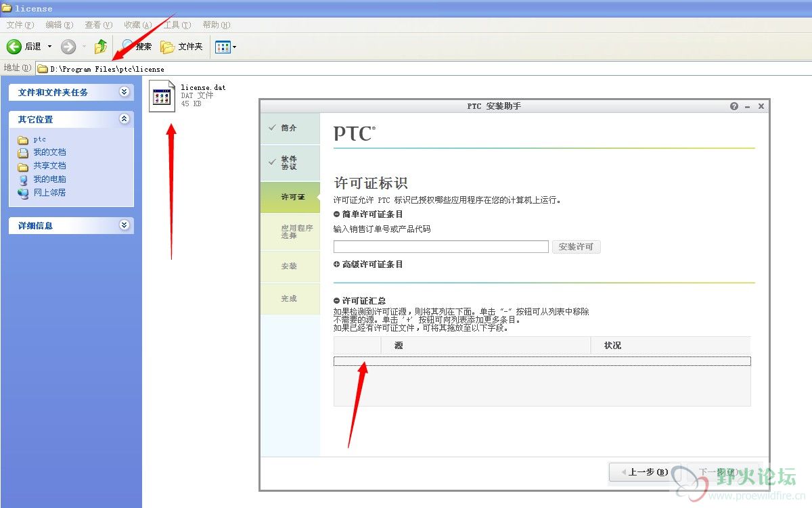Image resolution: width=812 pixels, height=508 pixels.
Task: Click the 状况 column header
Action: [671, 345]
